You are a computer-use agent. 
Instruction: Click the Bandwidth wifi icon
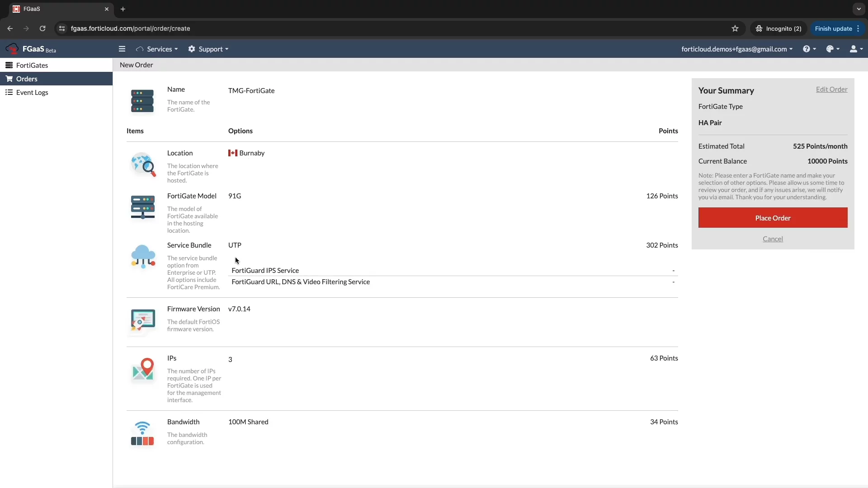tap(142, 433)
